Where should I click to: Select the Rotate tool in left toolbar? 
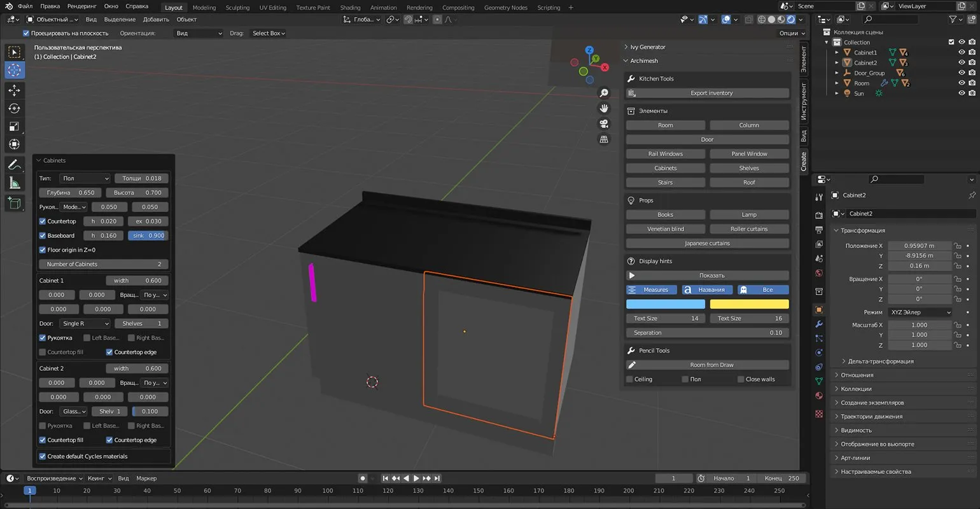coord(14,109)
